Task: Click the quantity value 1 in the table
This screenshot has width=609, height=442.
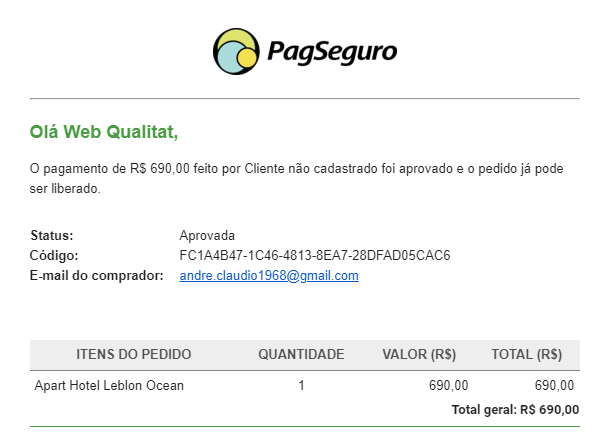Action: [x=301, y=385]
